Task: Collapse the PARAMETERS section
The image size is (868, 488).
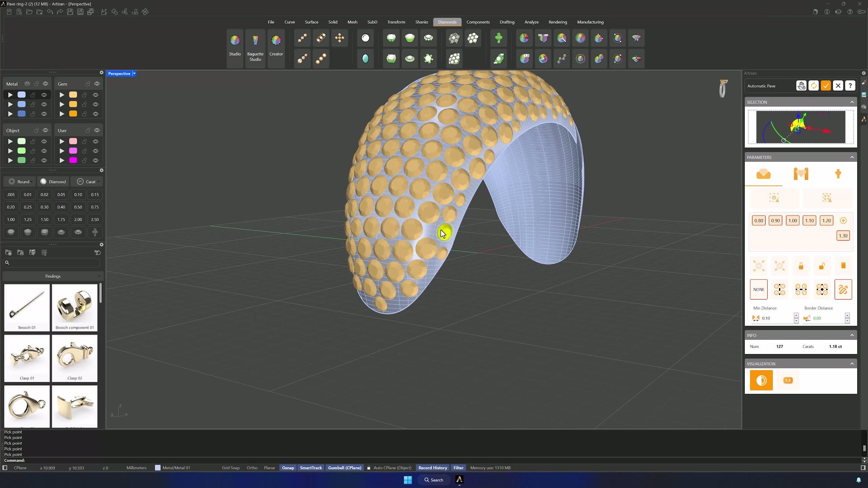Action: [852, 157]
